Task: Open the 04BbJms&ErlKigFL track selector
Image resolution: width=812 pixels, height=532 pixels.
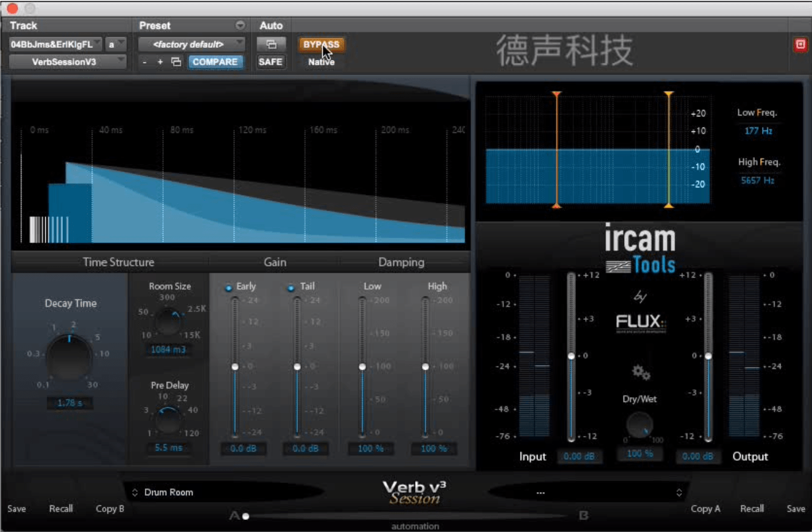Action: pyautogui.click(x=56, y=44)
